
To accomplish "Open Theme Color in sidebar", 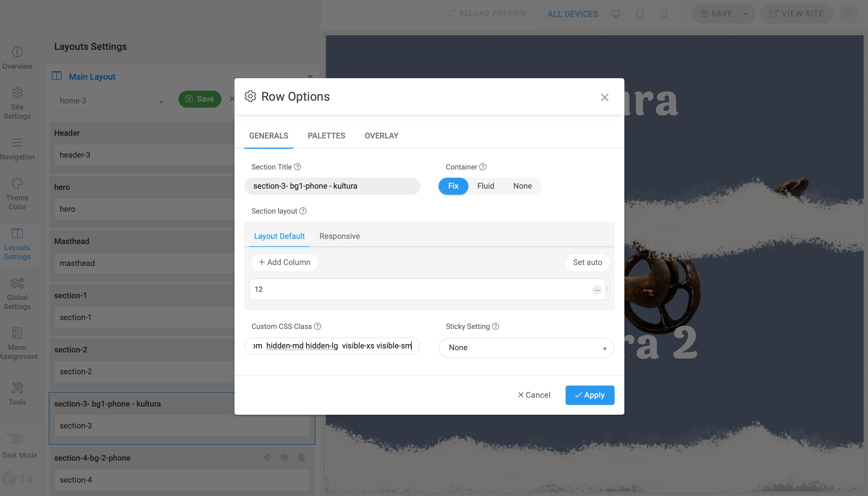I will point(17,194).
